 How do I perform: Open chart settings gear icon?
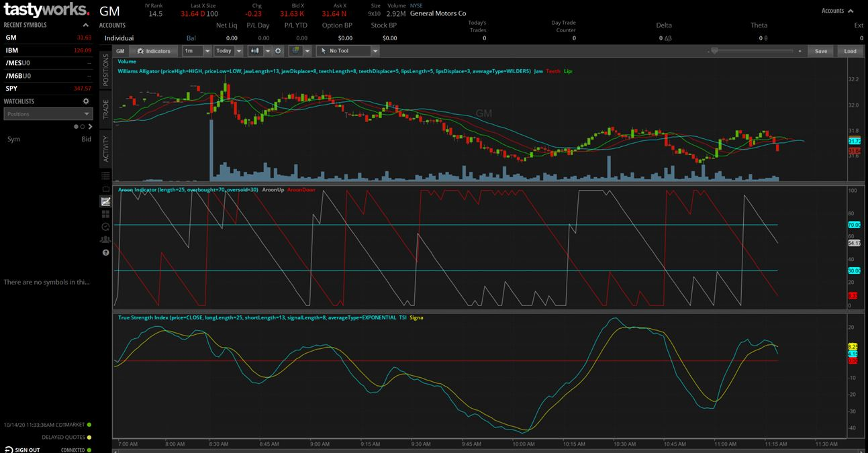[x=278, y=51]
